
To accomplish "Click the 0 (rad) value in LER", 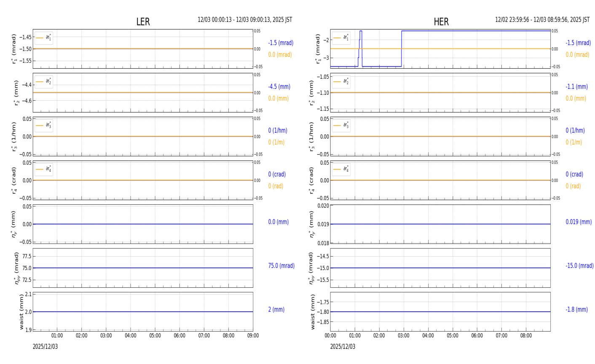I will coord(276,186).
